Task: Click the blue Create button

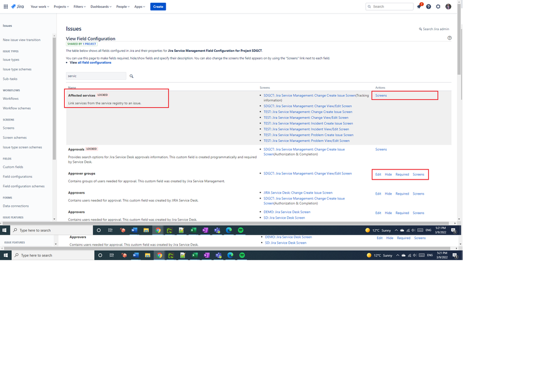Action: pyautogui.click(x=158, y=6)
